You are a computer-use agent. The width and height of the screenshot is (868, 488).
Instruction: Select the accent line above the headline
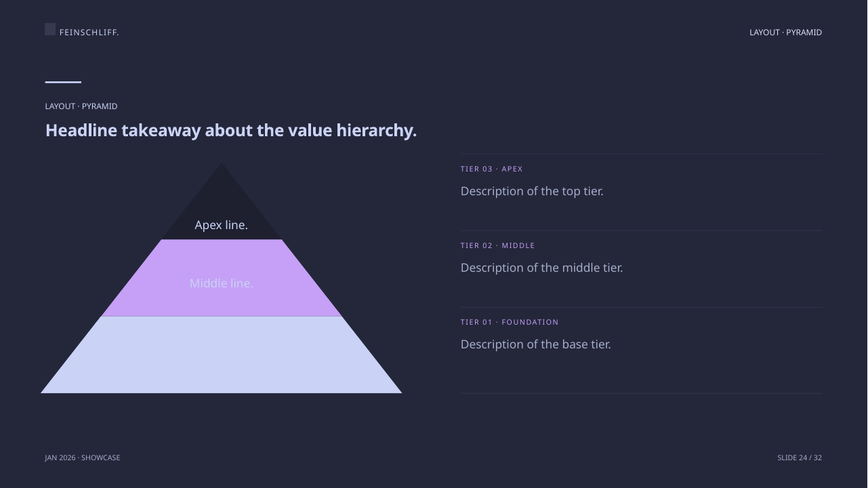(63, 82)
